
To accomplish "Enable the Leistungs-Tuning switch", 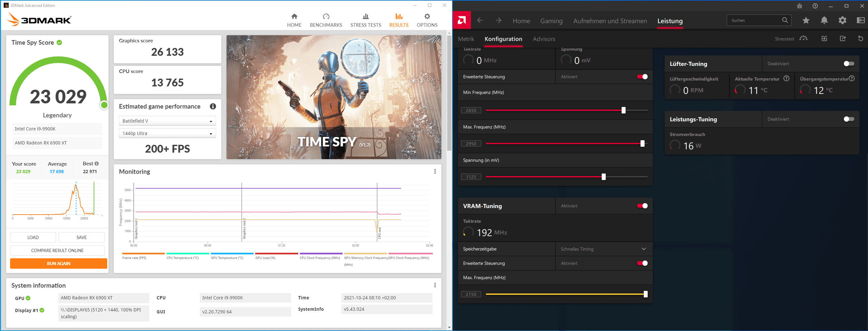I will pyautogui.click(x=849, y=119).
